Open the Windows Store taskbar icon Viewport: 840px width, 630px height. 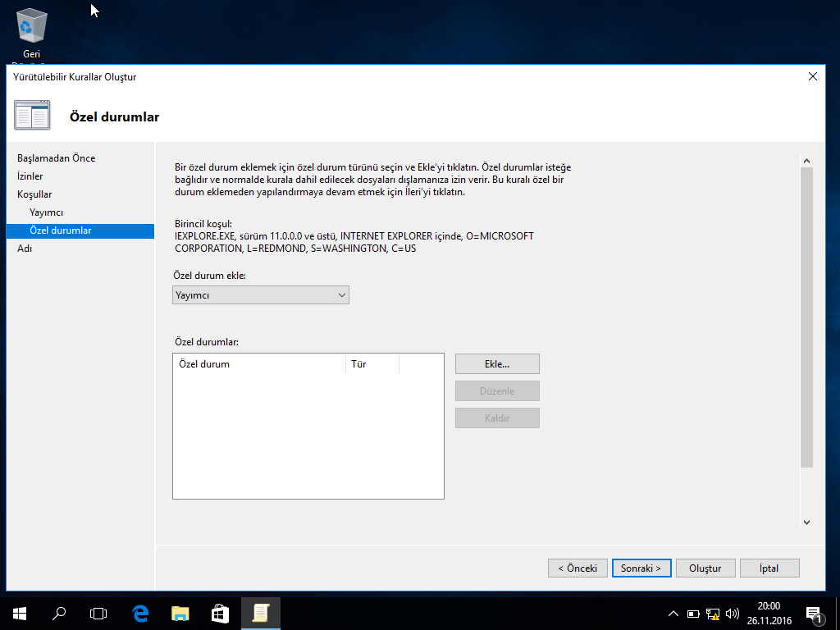click(x=220, y=613)
